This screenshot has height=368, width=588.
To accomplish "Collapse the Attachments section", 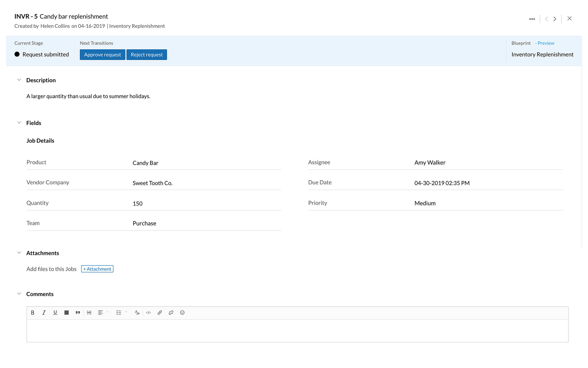I will 19,253.
